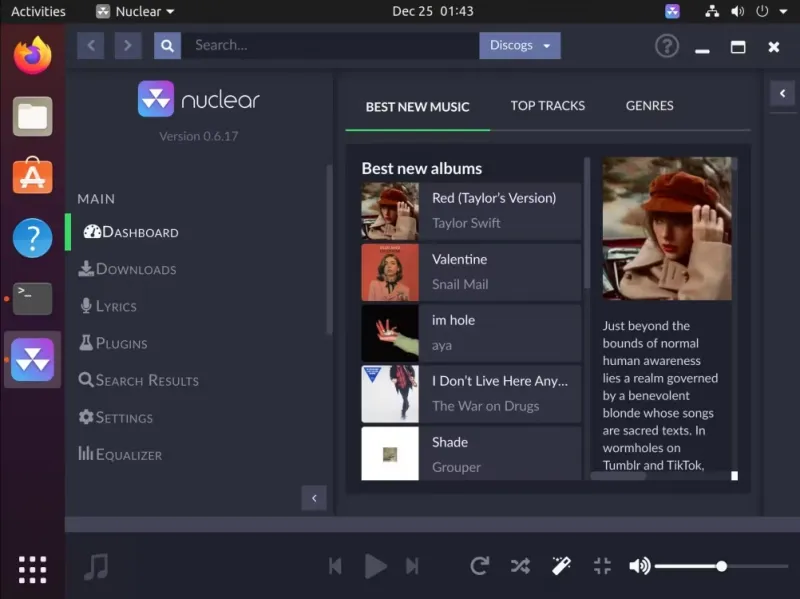Open Files from the dock
The height and width of the screenshot is (599, 800).
tap(33, 116)
